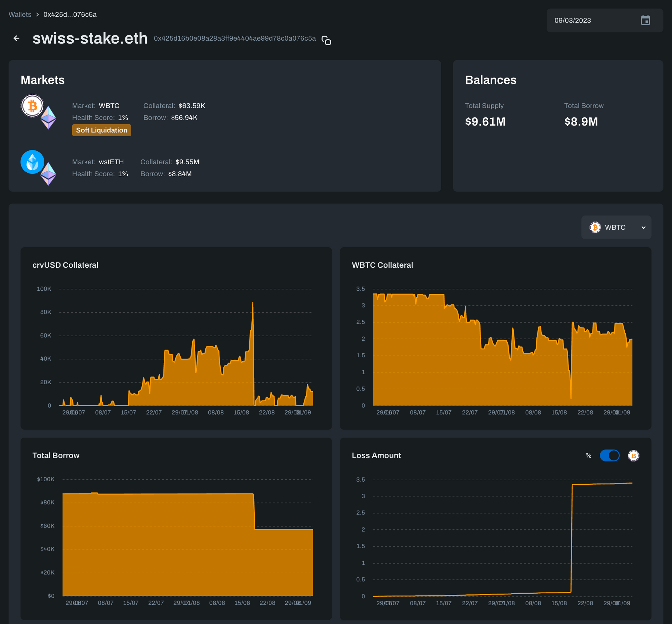Screen dimensions: 672x624
Task: Click the $100K axis label in Total Borrow chart
Action: pos(46,479)
